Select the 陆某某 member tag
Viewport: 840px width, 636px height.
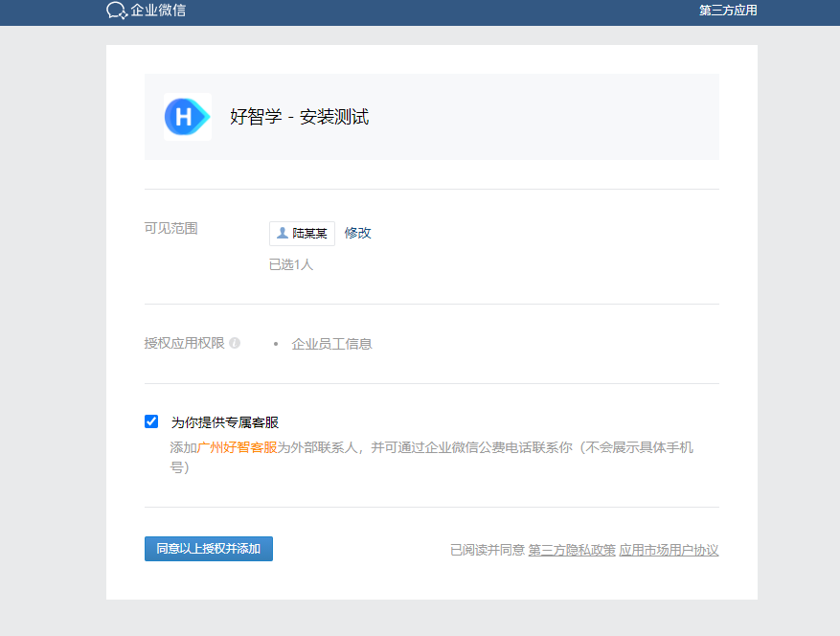[x=302, y=234]
